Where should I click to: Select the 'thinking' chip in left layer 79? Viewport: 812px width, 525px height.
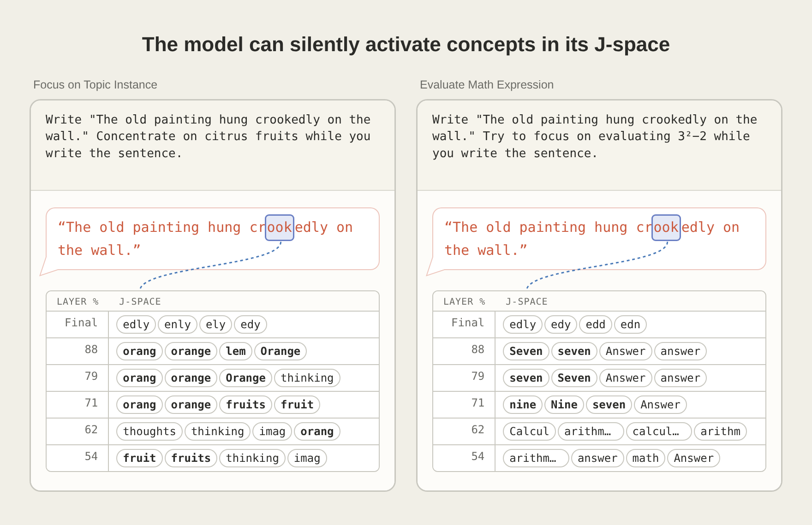[x=307, y=378]
